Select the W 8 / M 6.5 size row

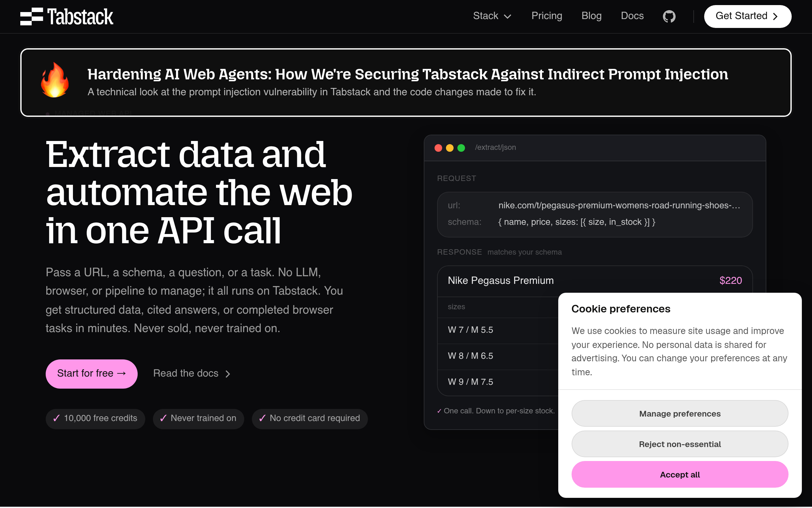coord(498,356)
